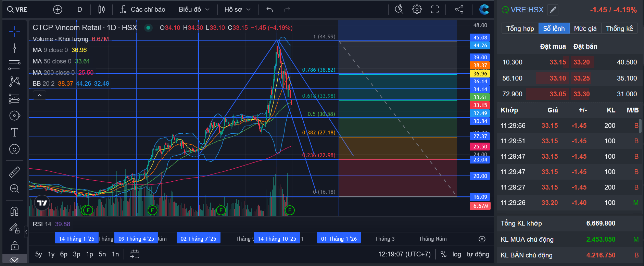
Task: Switch to Mức giá tab
Action: 585,28
